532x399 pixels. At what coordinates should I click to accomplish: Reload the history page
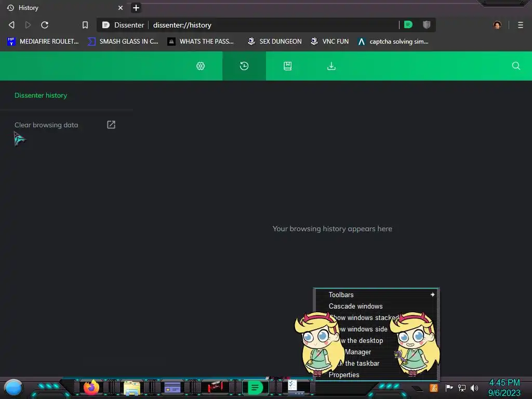point(45,25)
